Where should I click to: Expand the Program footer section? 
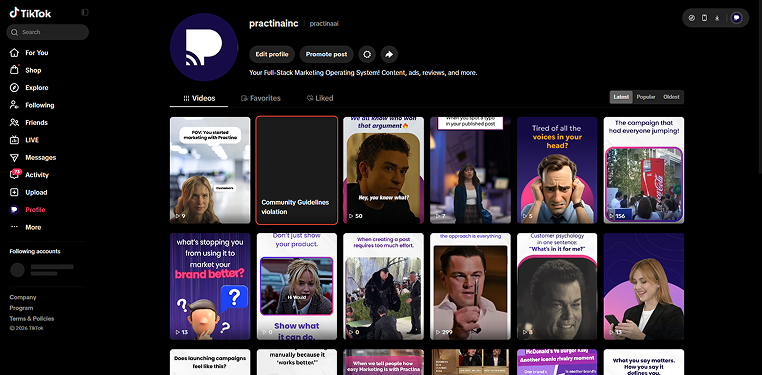click(x=21, y=308)
